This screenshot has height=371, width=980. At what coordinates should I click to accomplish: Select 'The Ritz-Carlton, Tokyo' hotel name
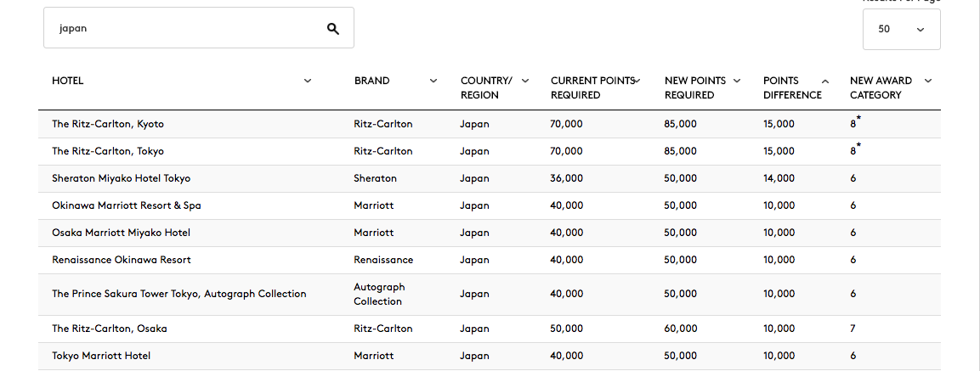tap(108, 151)
